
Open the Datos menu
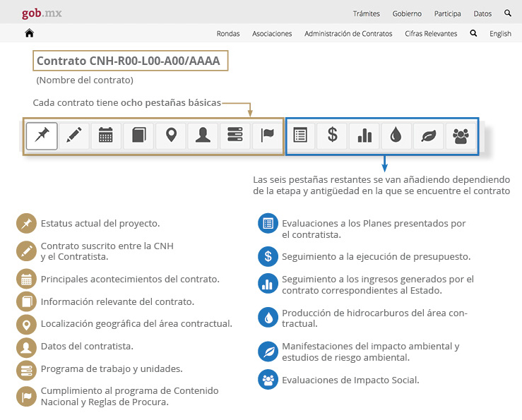482,13
